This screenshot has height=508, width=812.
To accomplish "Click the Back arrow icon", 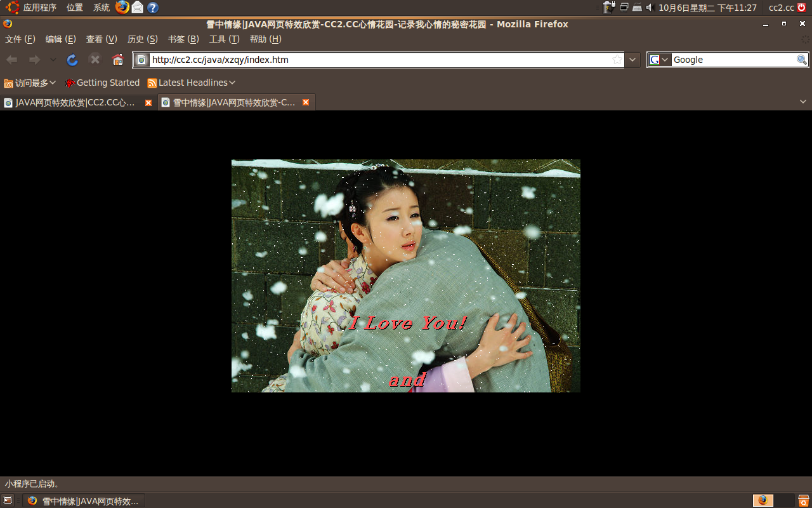I will click(12, 60).
